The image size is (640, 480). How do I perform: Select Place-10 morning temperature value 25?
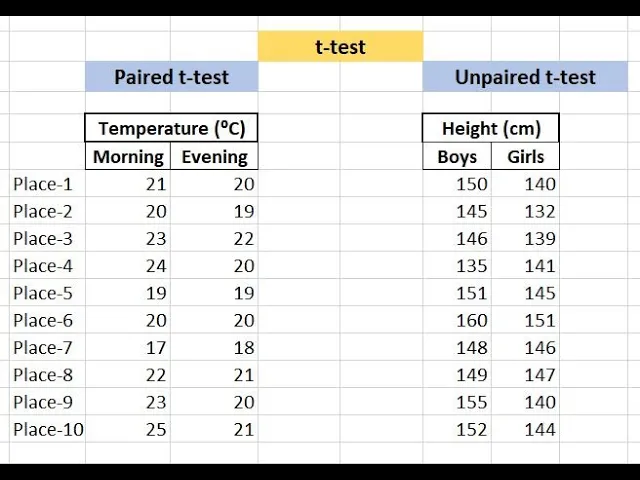tap(128, 430)
